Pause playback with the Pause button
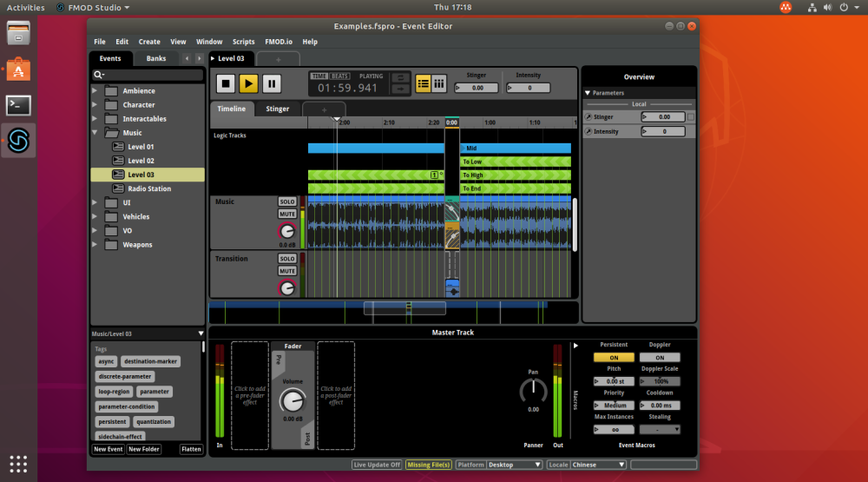Image resolution: width=868 pixels, height=482 pixels. tap(272, 83)
